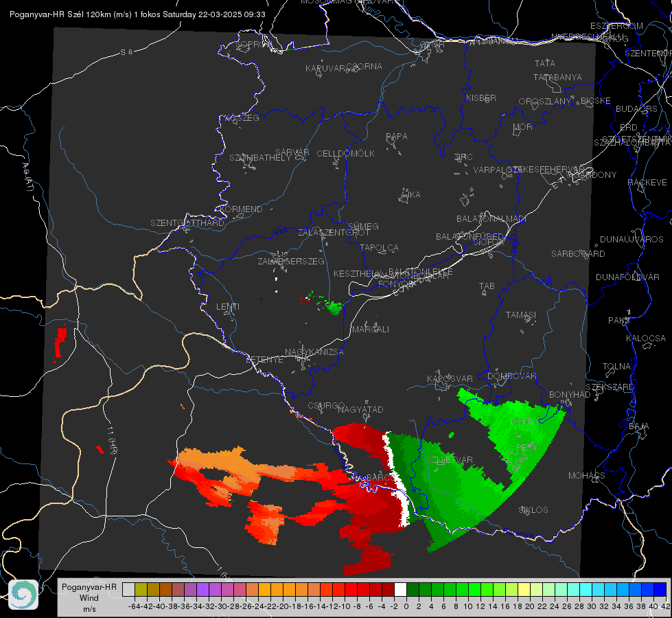The image size is (672, 618).
Task: Select the BAJA label
Action: pyautogui.click(x=639, y=426)
